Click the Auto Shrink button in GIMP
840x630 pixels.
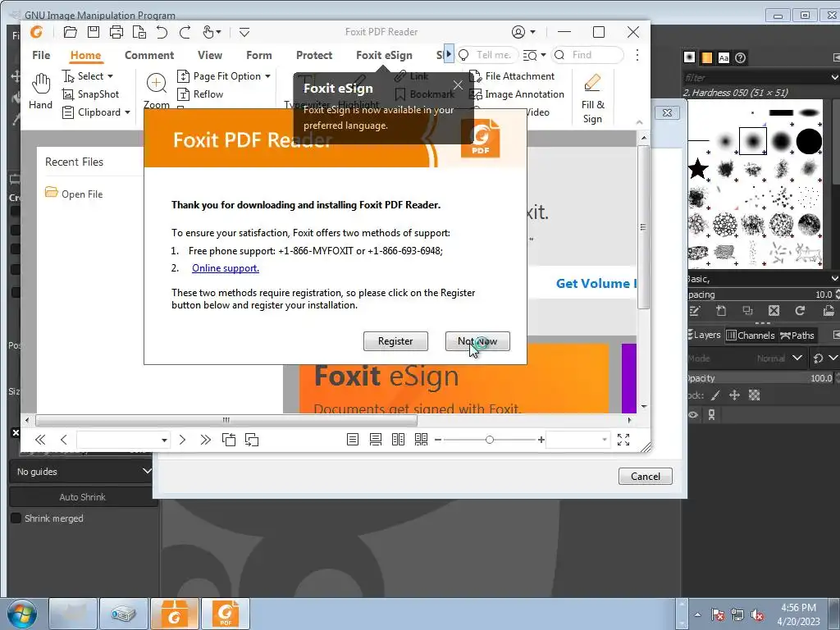83,496
